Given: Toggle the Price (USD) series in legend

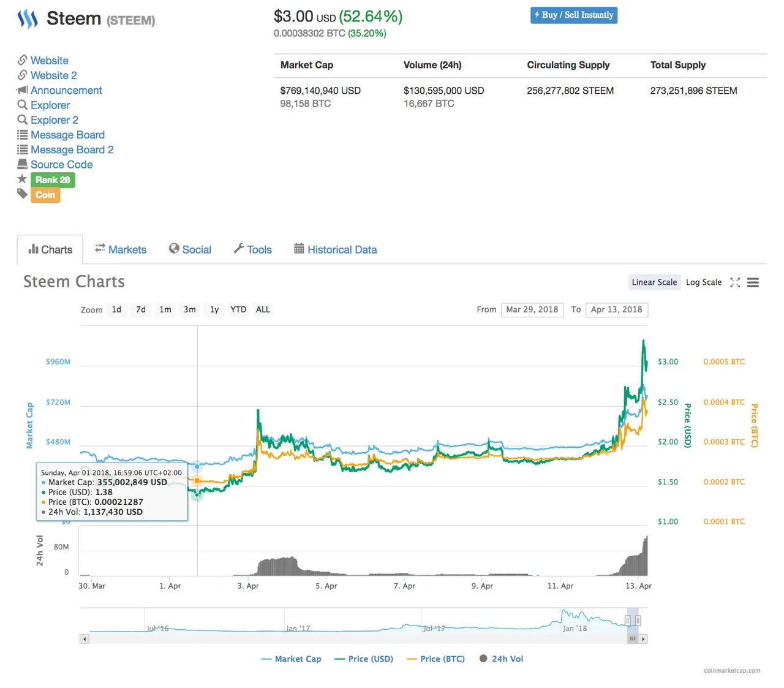Looking at the screenshot, I should point(364,659).
